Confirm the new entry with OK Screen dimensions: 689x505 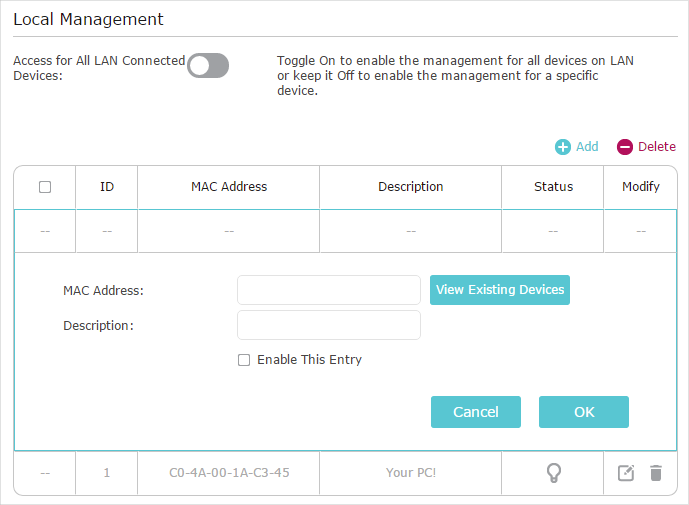click(x=584, y=412)
